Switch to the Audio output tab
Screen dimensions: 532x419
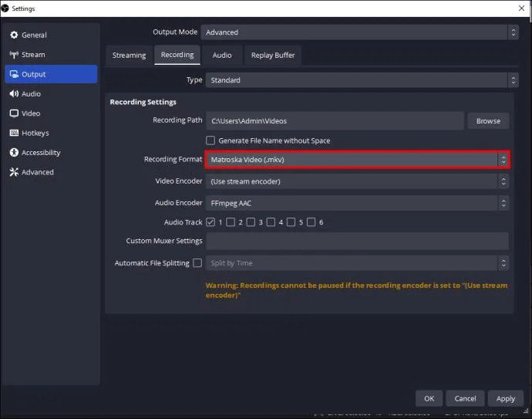pyautogui.click(x=222, y=55)
